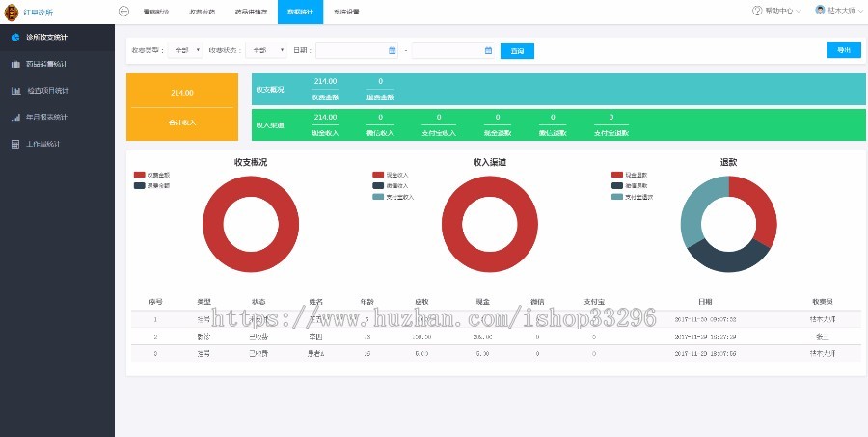
Task: Click the 支付宝收入 label in green bar
Action: pos(439,133)
